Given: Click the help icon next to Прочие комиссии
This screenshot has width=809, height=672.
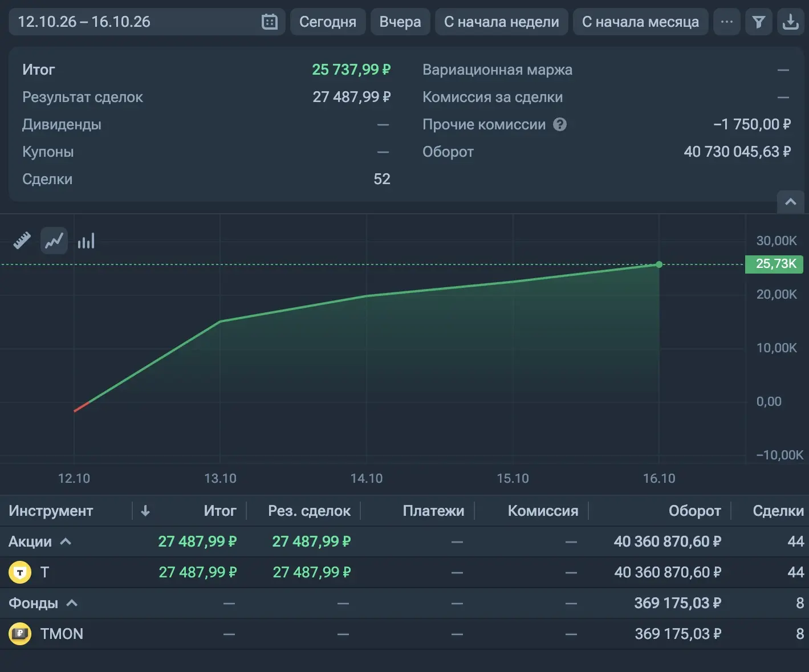Looking at the screenshot, I should [x=560, y=124].
